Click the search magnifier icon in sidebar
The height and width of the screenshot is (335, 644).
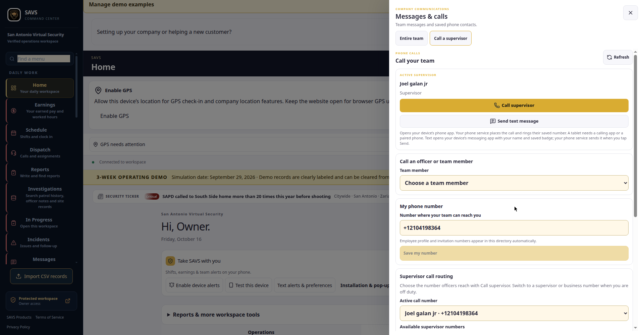point(12,59)
